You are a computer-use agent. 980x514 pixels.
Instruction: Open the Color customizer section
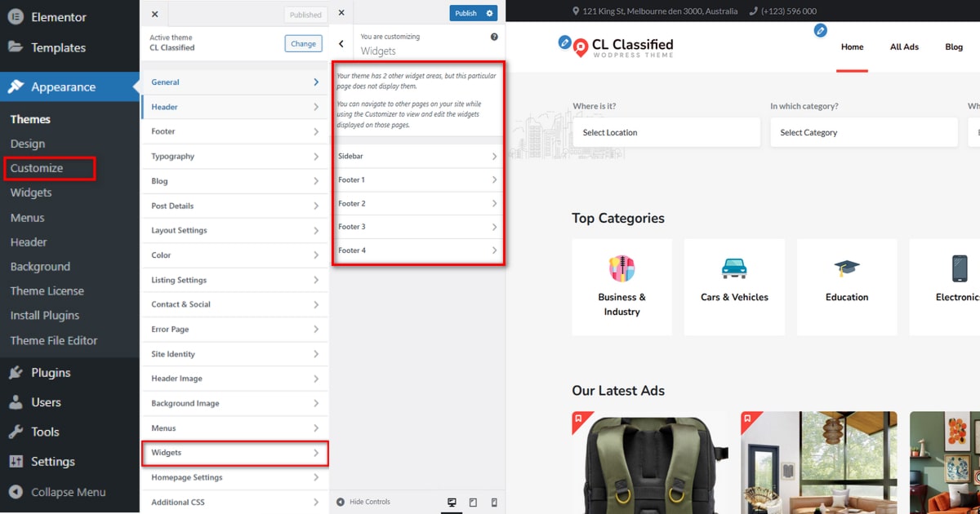(235, 255)
